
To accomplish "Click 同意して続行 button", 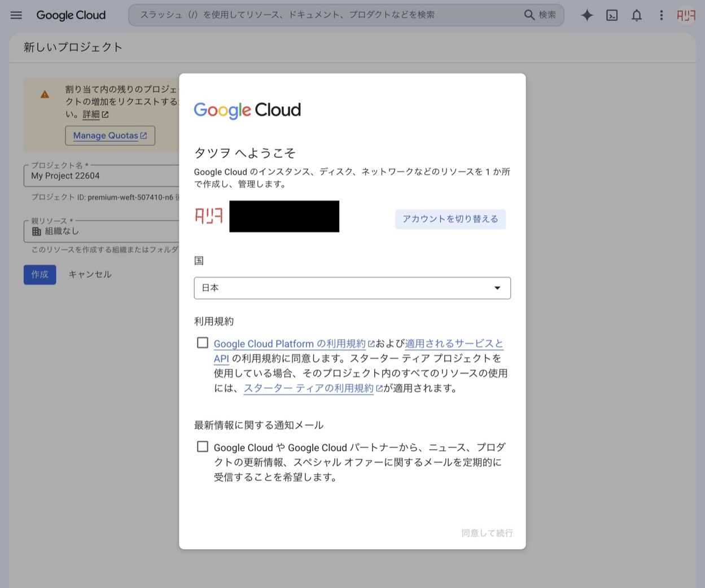I will 487,533.
